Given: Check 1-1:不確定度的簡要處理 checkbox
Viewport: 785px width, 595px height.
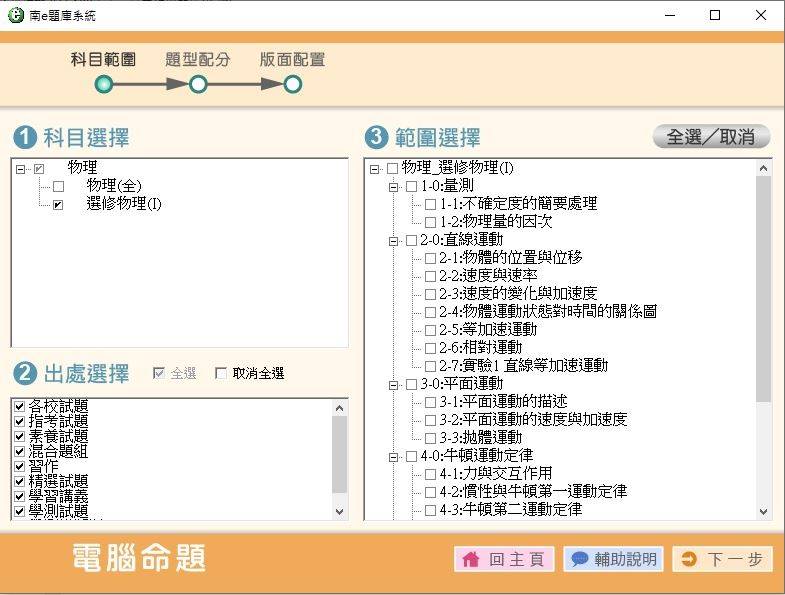Looking at the screenshot, I should pos(431,204).
